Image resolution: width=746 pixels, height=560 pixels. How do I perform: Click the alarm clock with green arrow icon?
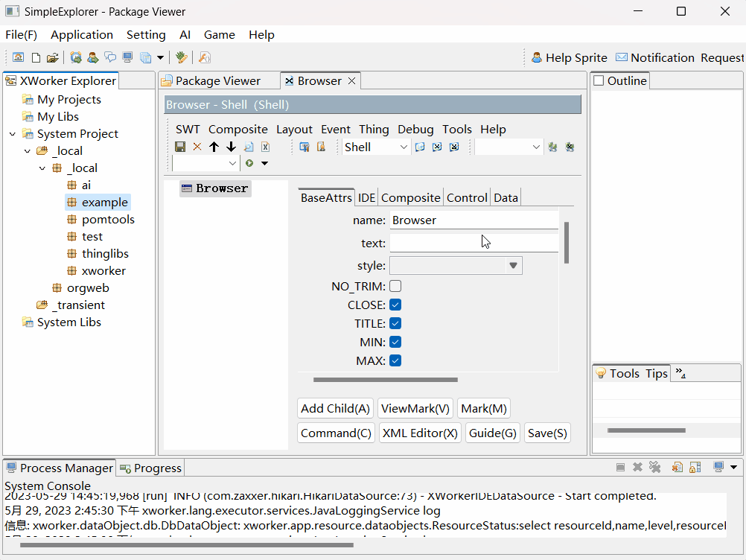(76, 57)
